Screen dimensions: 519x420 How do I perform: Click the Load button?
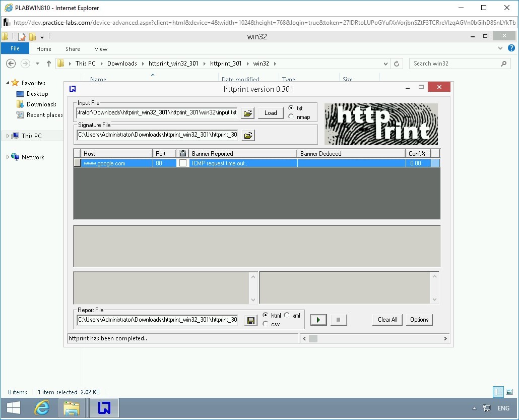click(271, 113)
